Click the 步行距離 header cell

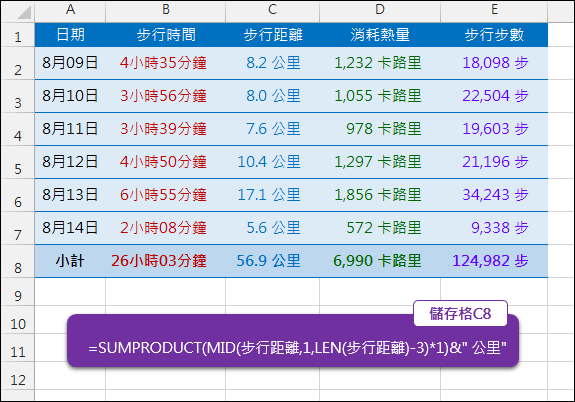[x=272, y=35]
